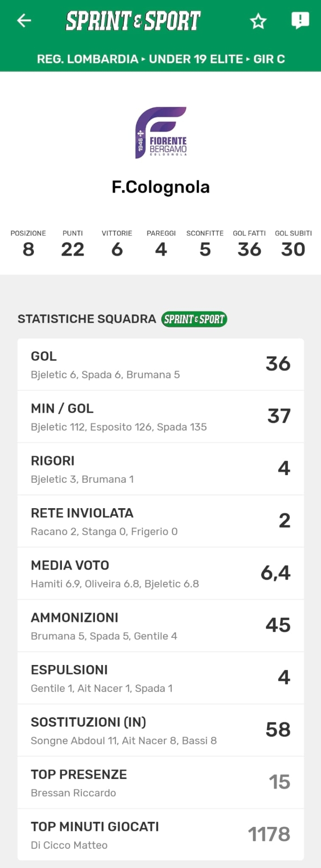The height and width of the screenshot is (868, 321).
Task: Open the GOL statistics row
Action: tap(160, 364)
